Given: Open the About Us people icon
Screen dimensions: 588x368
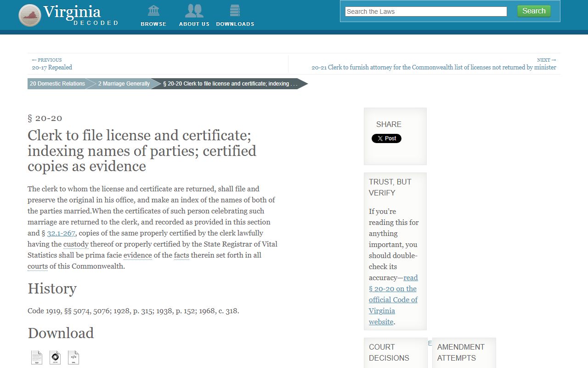Looking at the screenshot, I should [194, 10].
